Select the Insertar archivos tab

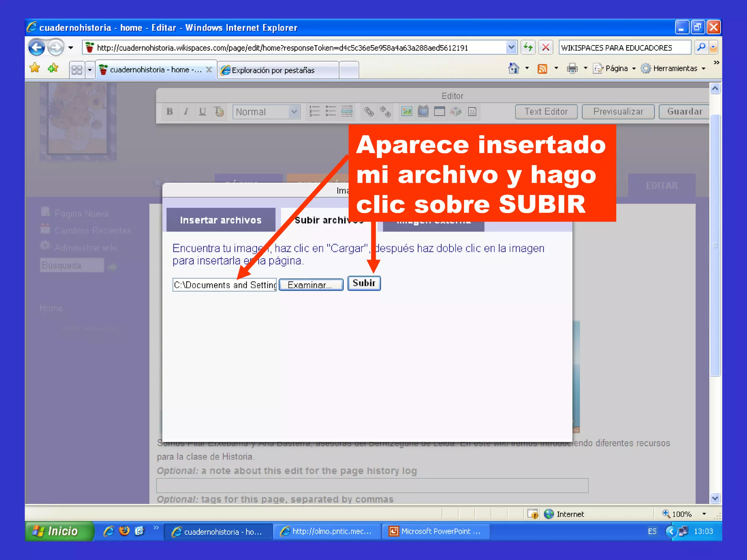click(221, 220)
